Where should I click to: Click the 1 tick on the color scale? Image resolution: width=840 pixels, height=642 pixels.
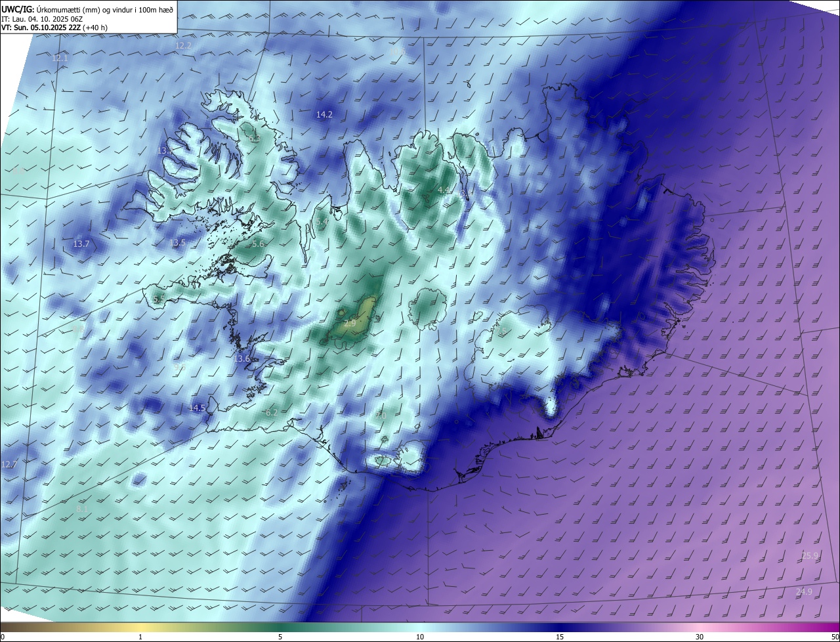(140, 637)
